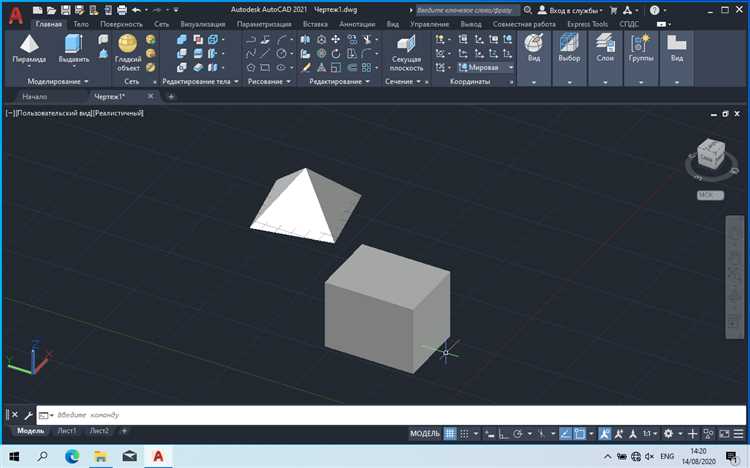Toggle object snap tracking in status bar
Screen dimensions: 750x468
565,434
